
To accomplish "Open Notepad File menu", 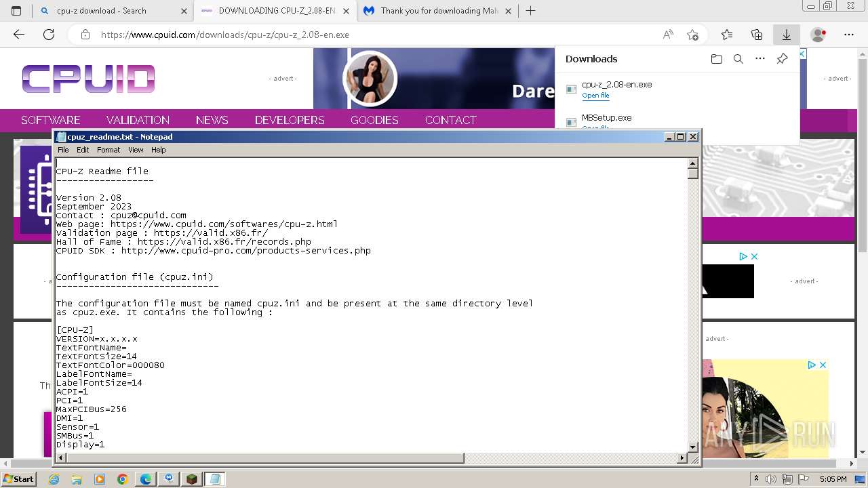I will click(x=63, y=150).
